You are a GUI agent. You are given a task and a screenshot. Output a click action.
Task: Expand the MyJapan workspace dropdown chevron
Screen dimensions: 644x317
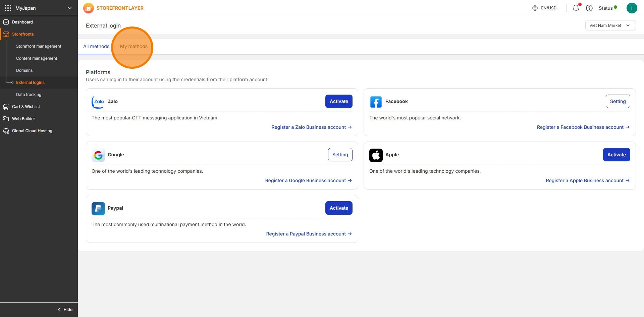70,8
